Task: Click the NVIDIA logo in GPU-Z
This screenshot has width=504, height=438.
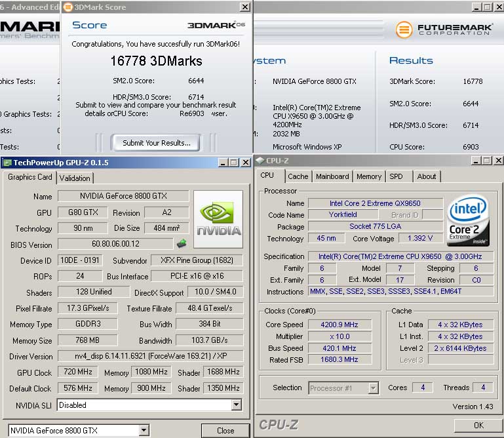Action: (x=218, y=219)
